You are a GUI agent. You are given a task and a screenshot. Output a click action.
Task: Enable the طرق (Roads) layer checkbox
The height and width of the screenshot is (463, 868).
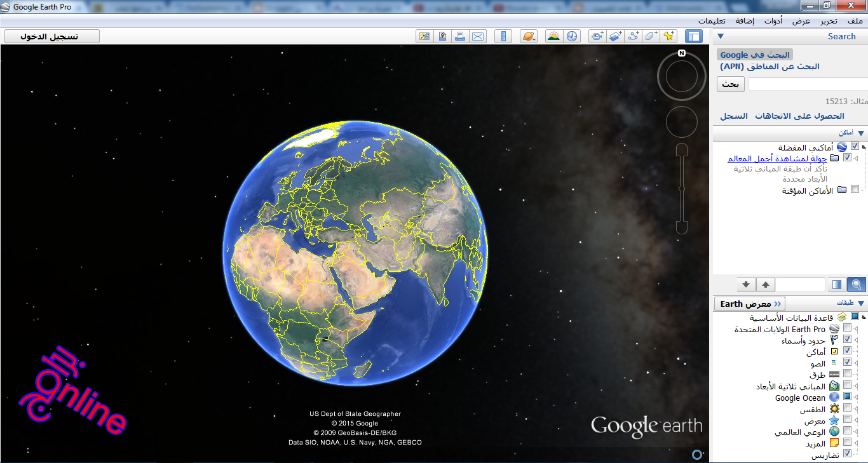coord(847,374)
